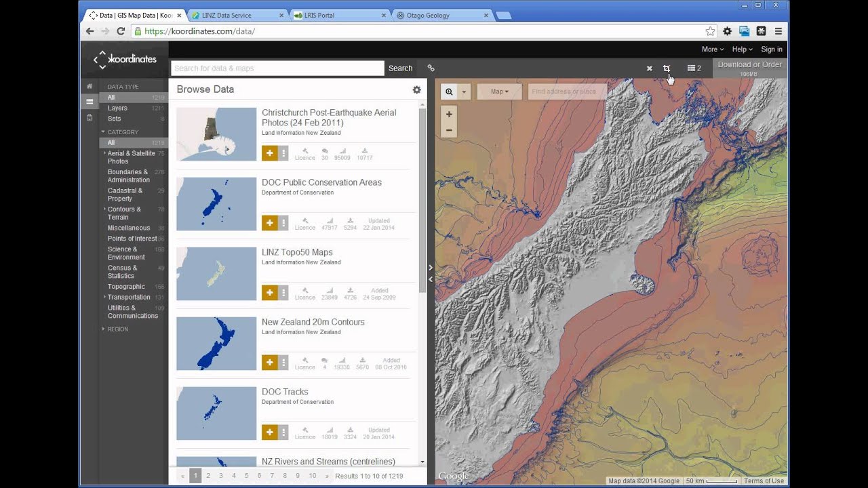Image resolution: width=868 pixels, height=488 pixels.
Task: Open NZ Rivers and Streams dataset
Action: (x=328, y=462)
